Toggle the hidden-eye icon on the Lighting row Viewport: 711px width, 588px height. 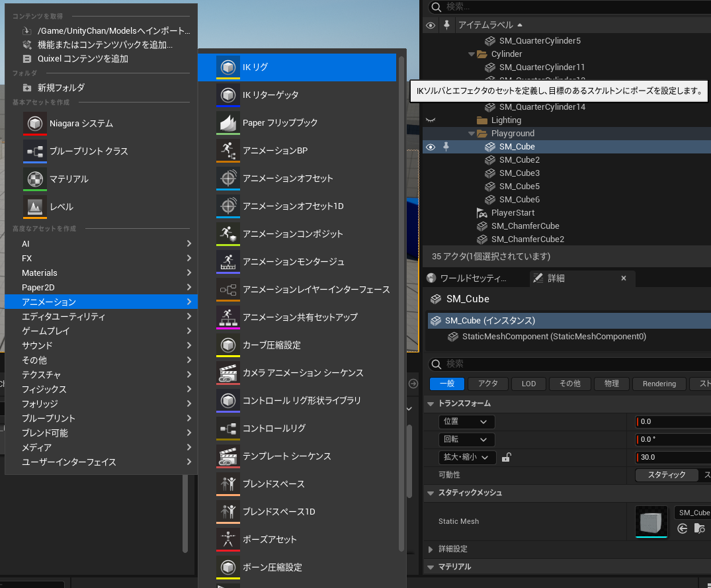point(431,120)
